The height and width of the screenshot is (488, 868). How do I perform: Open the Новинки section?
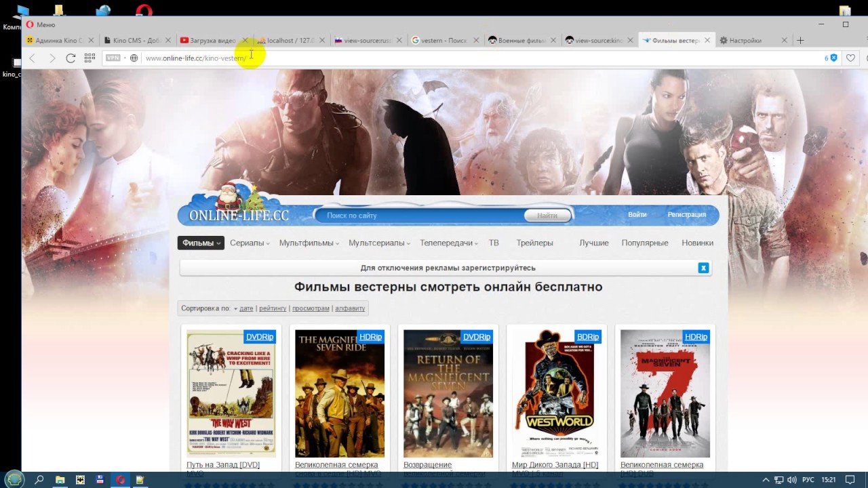tap(697, 243)
